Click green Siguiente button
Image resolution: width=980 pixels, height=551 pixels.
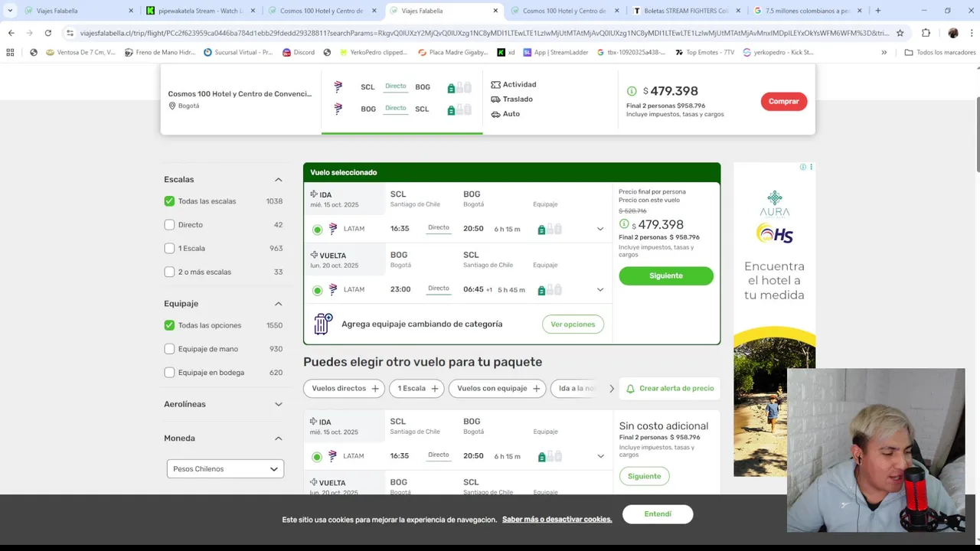point(666,275)
